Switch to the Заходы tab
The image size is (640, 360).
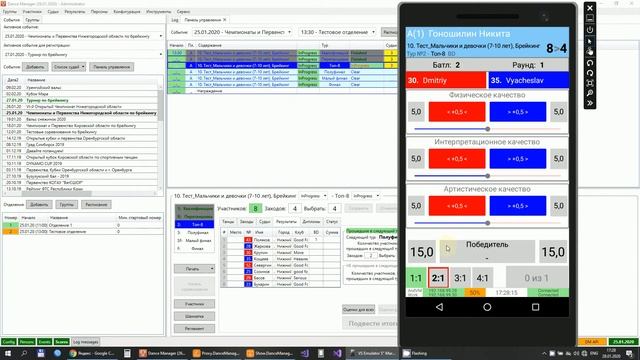(246, 222)
